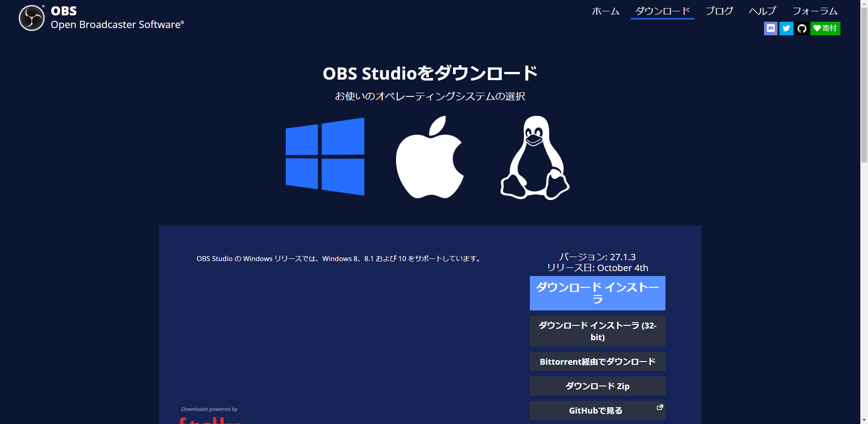Go to the ホーム menu item
Screen dimensions: 868x424
pyautogui.click(x=606, y=11)
